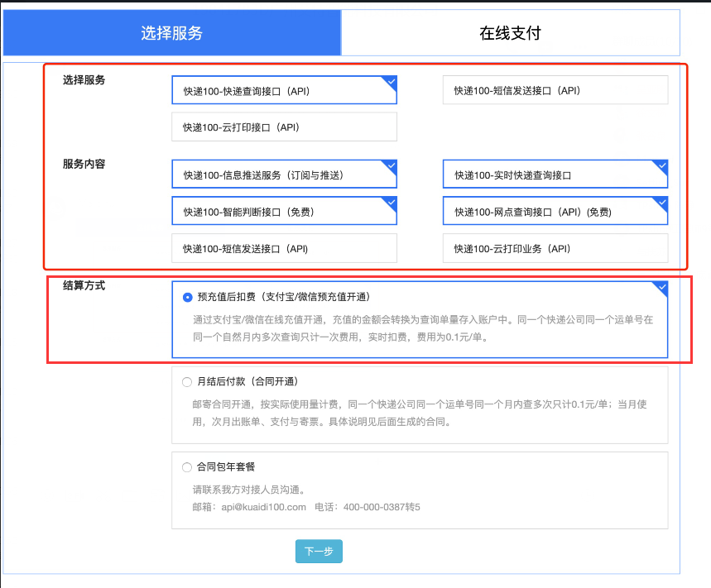Choose 快递100-云打印接口 (API) service
This screenshot has width=711, height=588.
tap(284, 127)
